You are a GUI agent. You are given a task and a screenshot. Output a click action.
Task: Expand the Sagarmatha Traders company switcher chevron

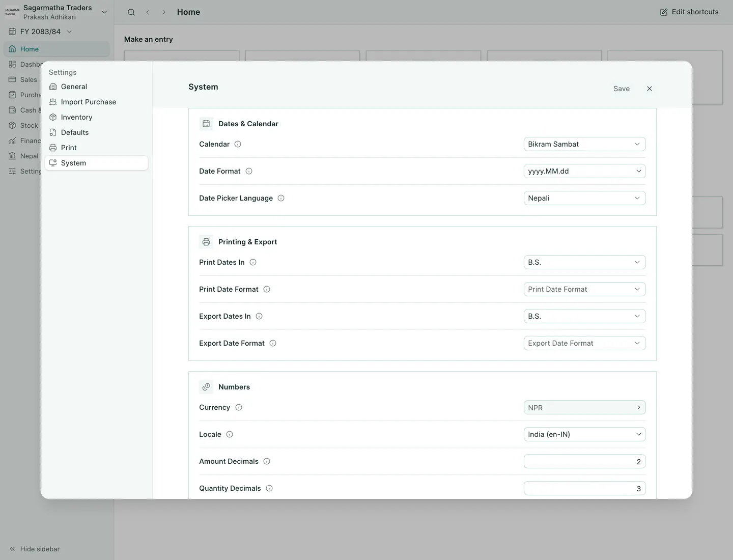(104, 12)
